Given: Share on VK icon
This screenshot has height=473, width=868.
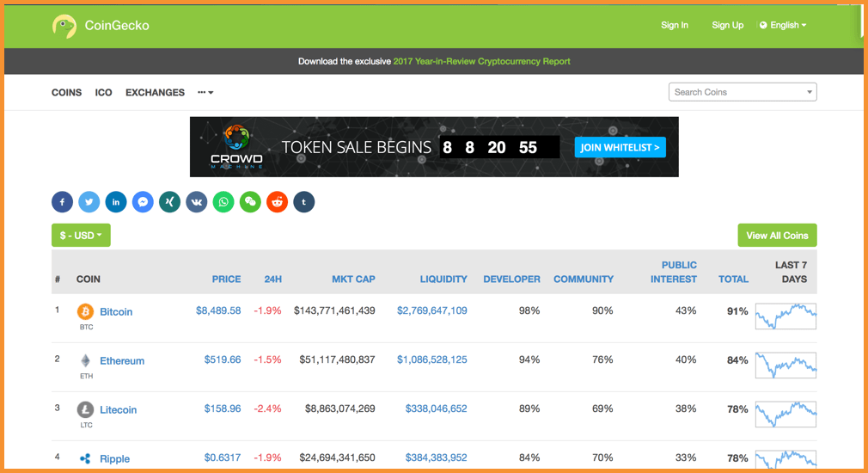Looking at the screenshot, I should (197, 202).
